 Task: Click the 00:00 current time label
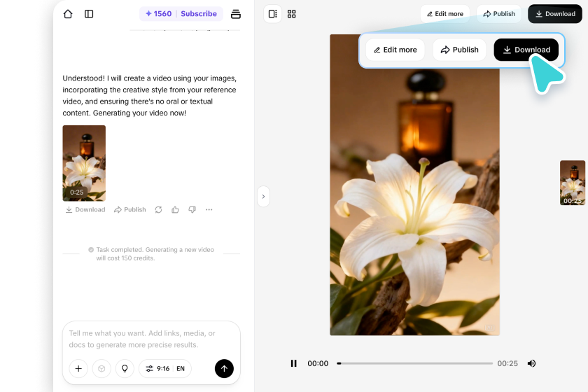coord(318,363)
